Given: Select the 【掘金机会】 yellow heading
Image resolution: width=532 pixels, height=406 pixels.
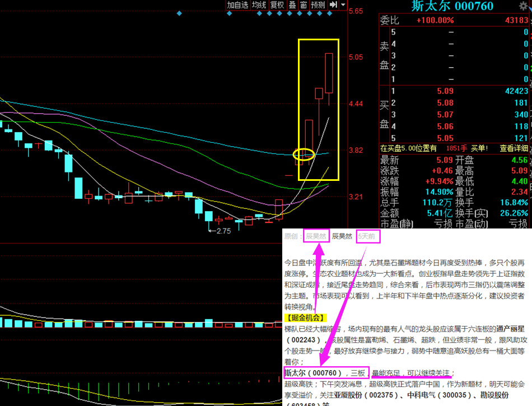Looking at the screenshot, I should [x=305, y=318].
